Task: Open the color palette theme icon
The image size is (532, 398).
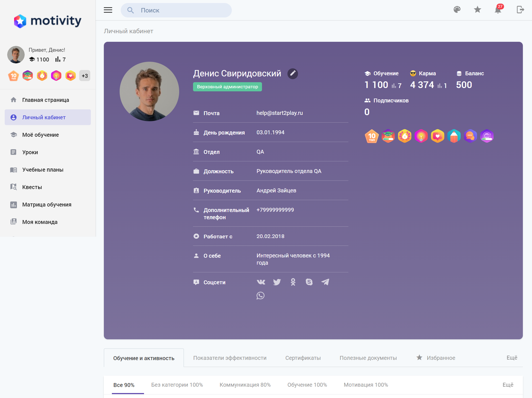Action: tap(457, 10)
